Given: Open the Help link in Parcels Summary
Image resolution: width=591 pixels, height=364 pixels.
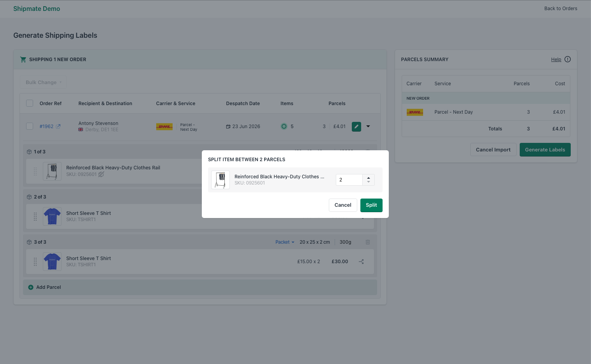Looking at the screenshot, I should (556, 60).
